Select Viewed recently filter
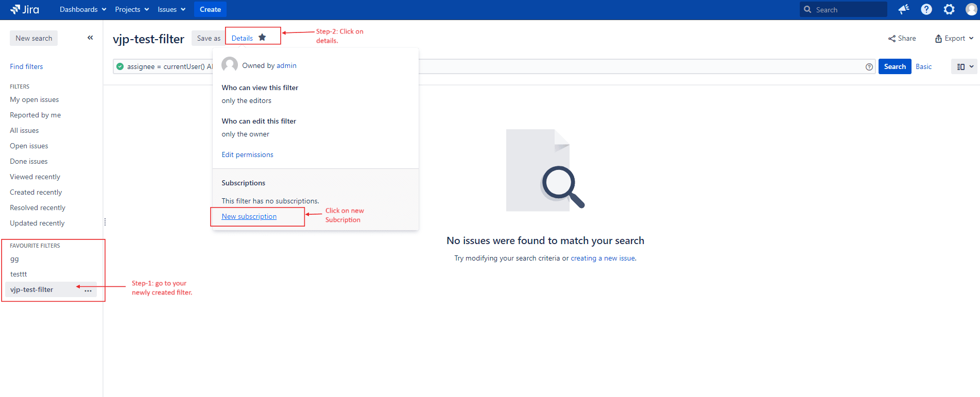The width and height of the screenshot is (980, 397). pos(35,177)
